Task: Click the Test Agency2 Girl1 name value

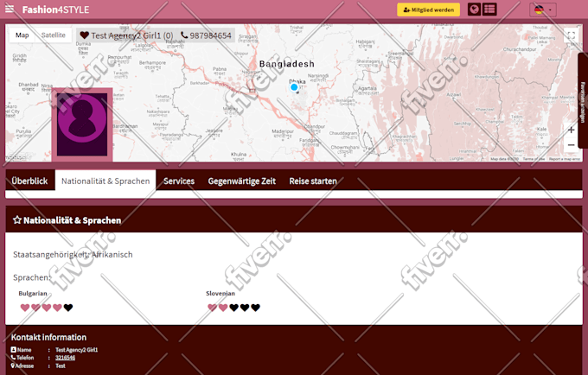Action: [x=76, y=350]
